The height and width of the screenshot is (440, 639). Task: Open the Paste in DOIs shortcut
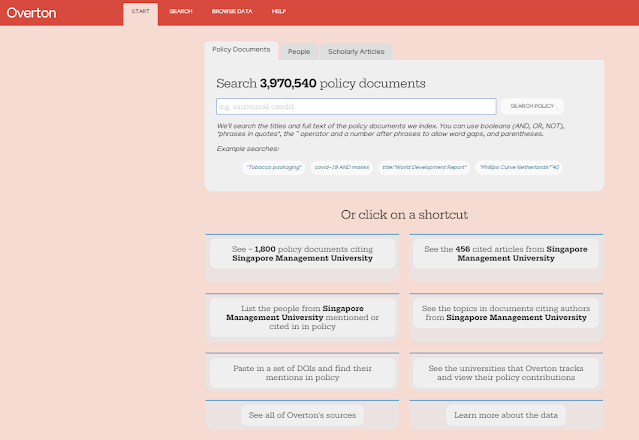302,373
